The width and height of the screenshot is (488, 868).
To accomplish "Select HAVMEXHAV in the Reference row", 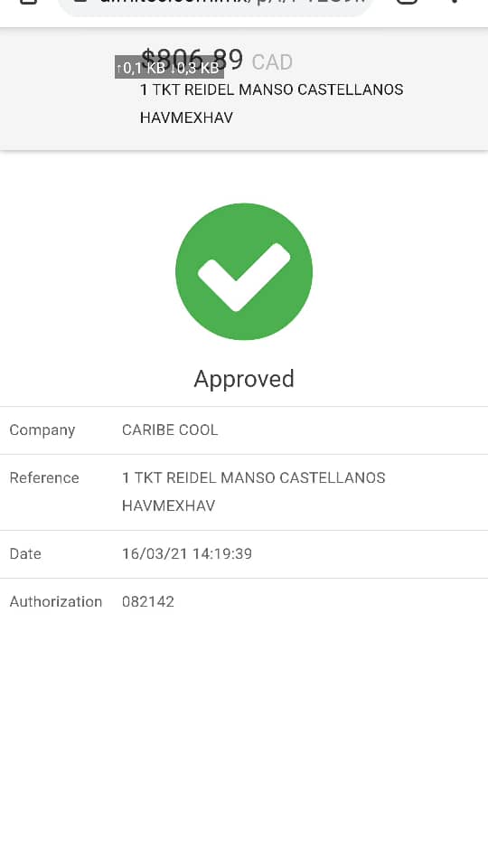I will pos(169,505).
